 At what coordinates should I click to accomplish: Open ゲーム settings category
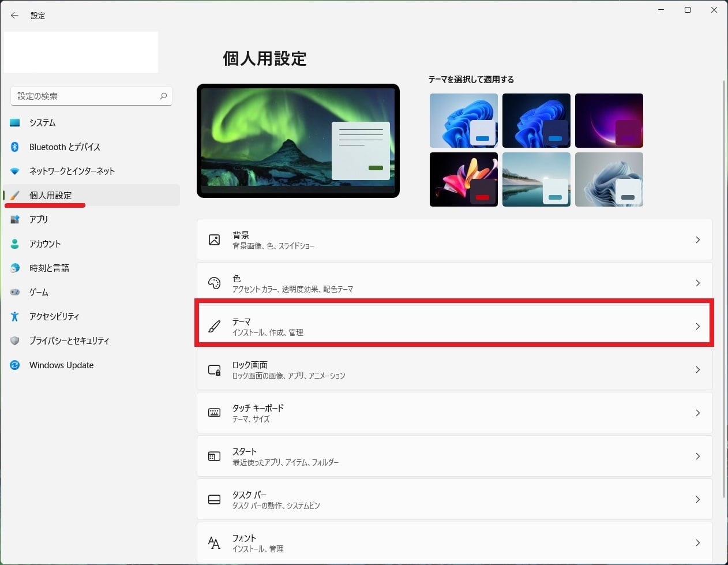click(x=92, y=293)
